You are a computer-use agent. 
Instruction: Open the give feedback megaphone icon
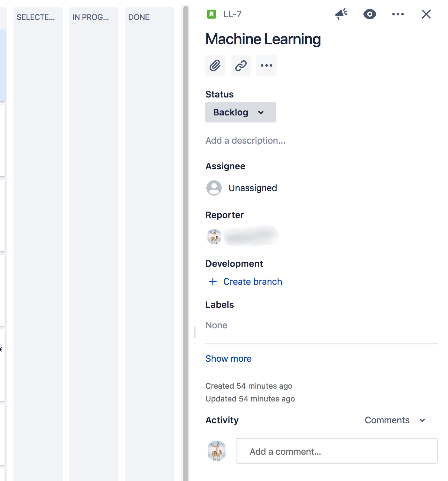[x=341, y=14]
